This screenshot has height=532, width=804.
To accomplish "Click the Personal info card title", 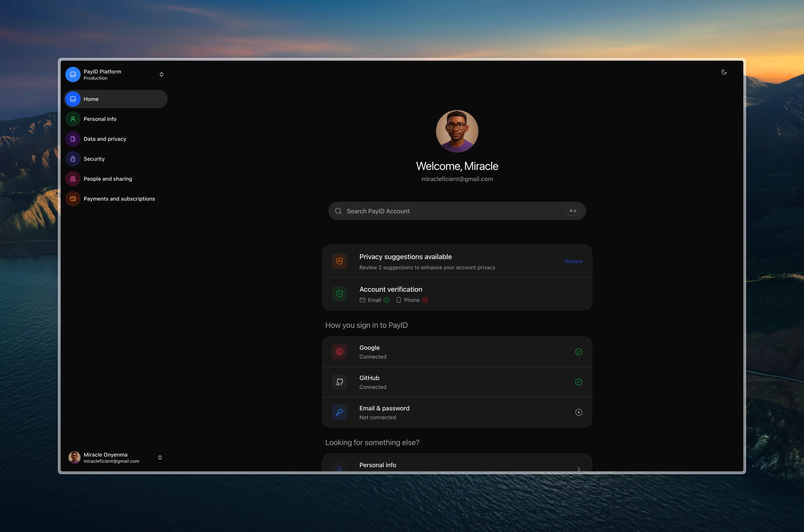I will click(x=378, y=465).
